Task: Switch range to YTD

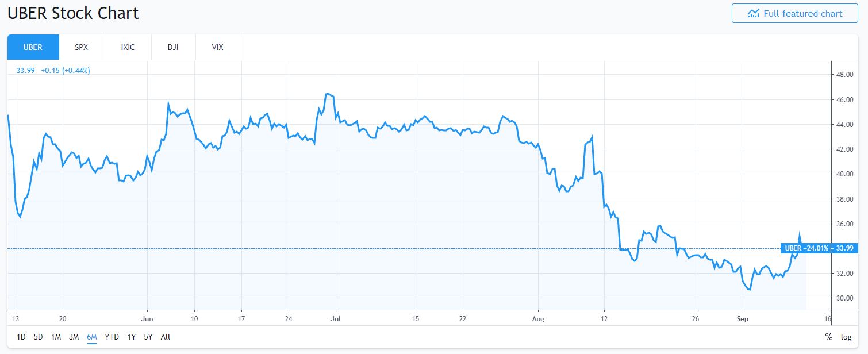Action: [x=112, y=337]
